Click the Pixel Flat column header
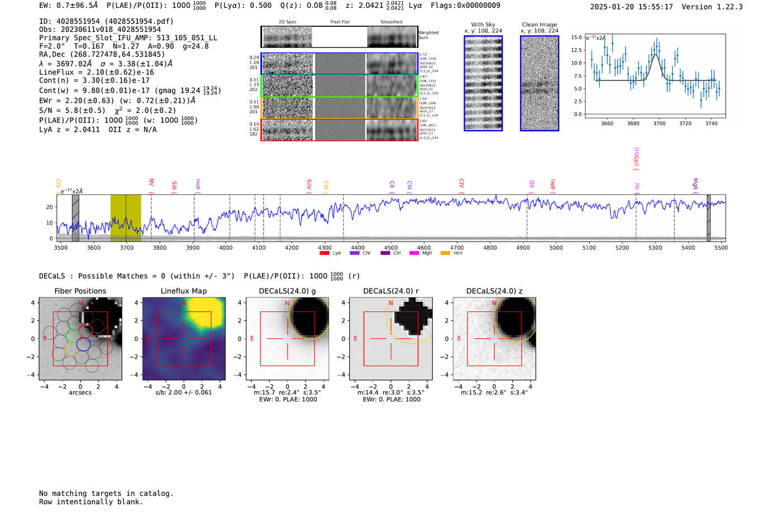The image size is (782, 532). (x=340, y=22)
